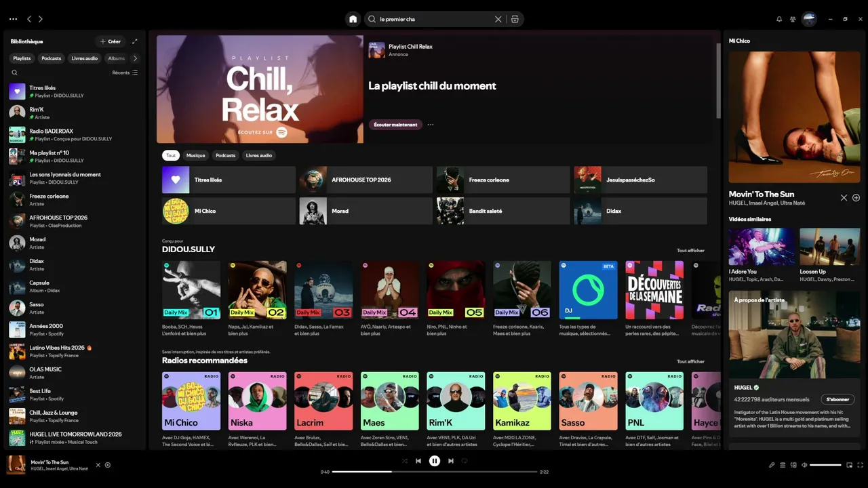This screenshot has width=868, height=488.
Task: Open Latino Vibes Hits 2026 playlist in library
Action: [x=75, y=351]
